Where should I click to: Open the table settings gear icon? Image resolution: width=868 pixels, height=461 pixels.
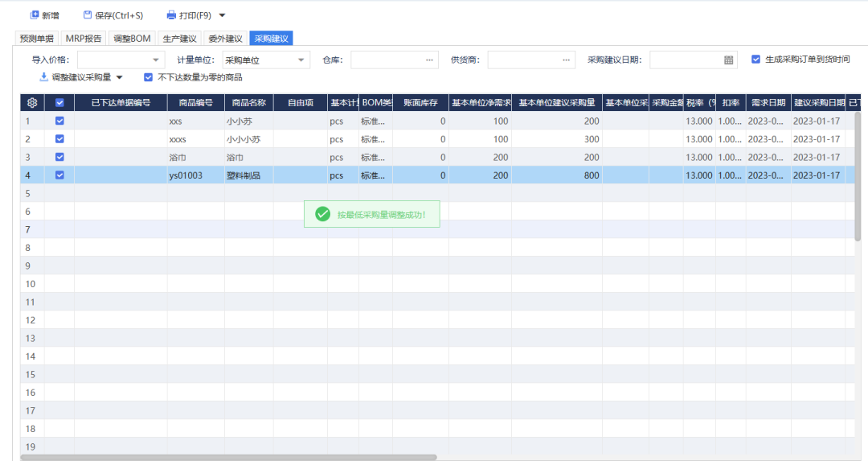coord(32,103)
